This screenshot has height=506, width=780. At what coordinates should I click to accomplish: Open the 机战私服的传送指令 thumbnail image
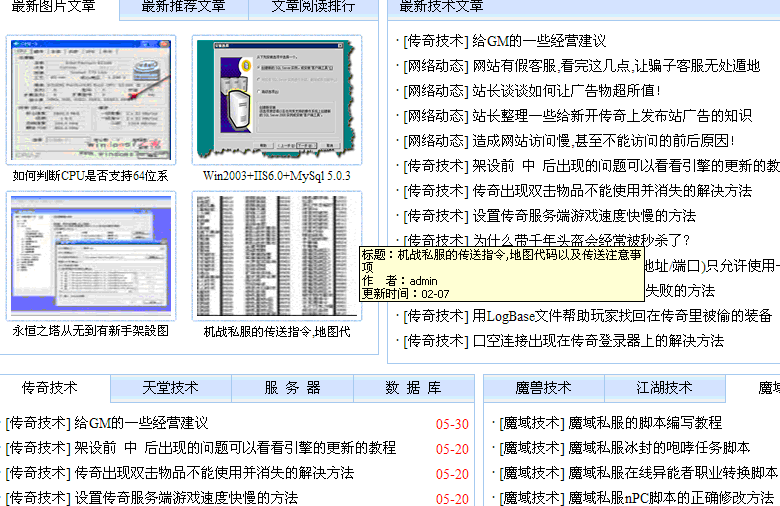tap(277, 254)
